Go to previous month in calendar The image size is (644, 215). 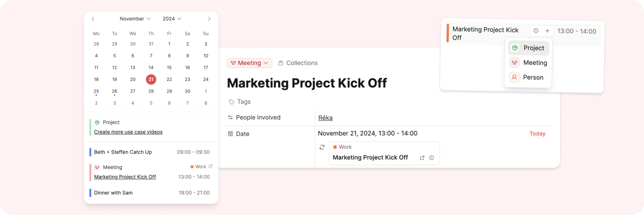coord(93,19)
